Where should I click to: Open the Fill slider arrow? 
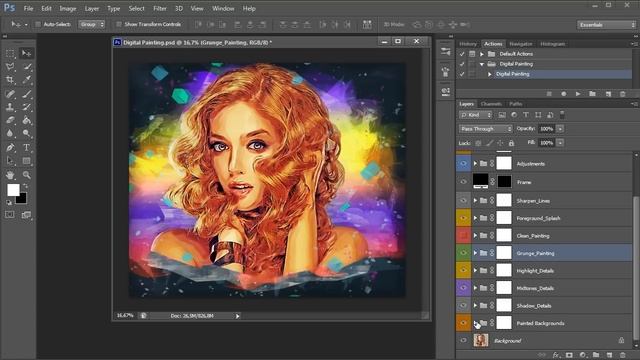[560, 143]
